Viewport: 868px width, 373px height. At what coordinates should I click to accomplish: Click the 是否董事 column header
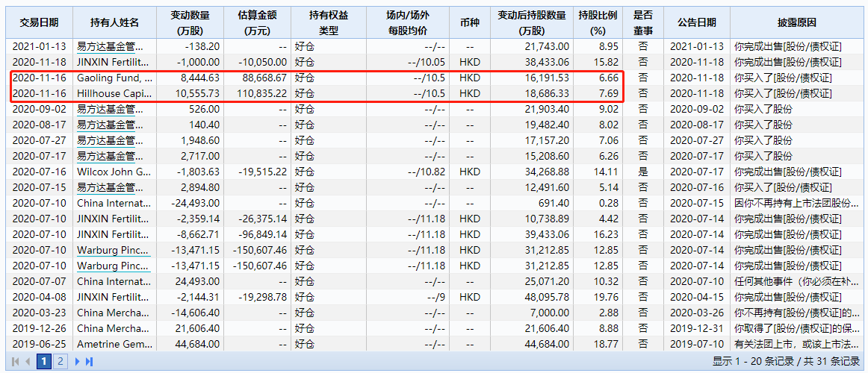[x=642, y=22]
